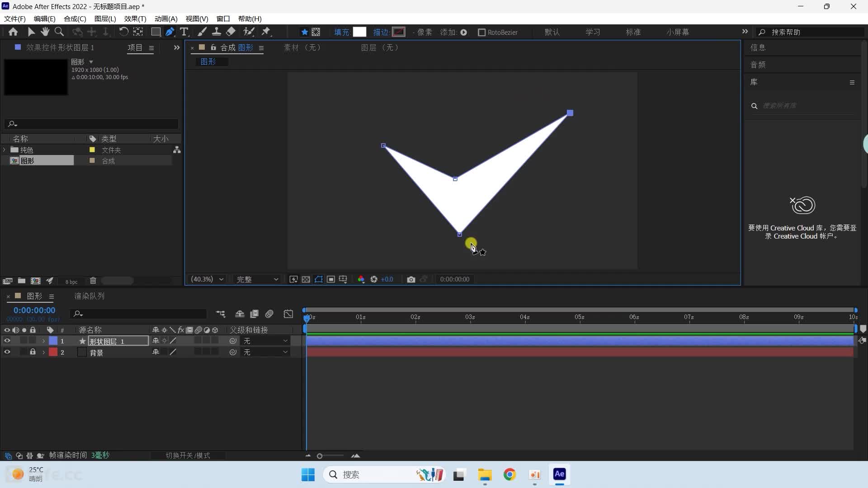
Task: Open the channel and color management icon
Action: (x=361, y=279)
